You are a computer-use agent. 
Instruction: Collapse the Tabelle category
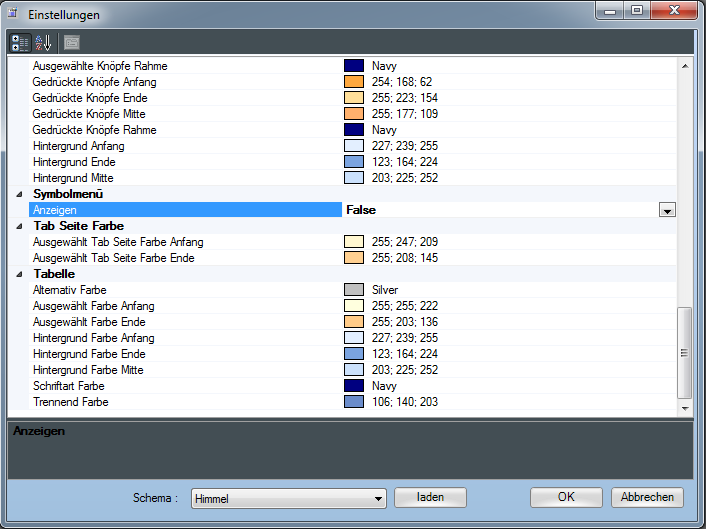tap(20, 274)
